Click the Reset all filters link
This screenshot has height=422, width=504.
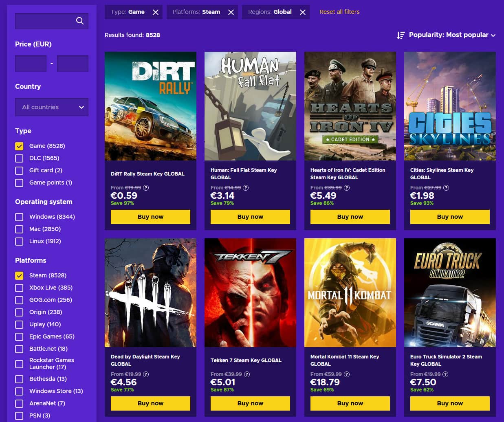pyautogui.click(x=339, y=12)
